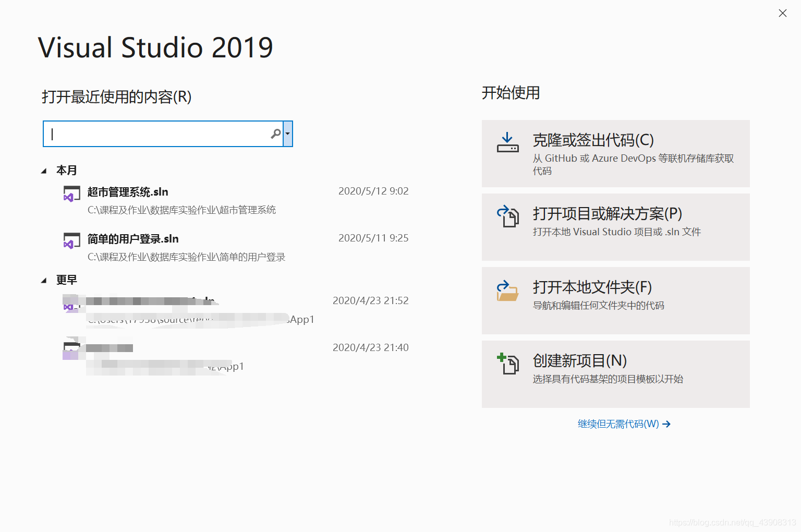Click path C:\课程及作业\数据库实验作业\超市管理系统
Screen dimensions: 801x532
point(181,210)
